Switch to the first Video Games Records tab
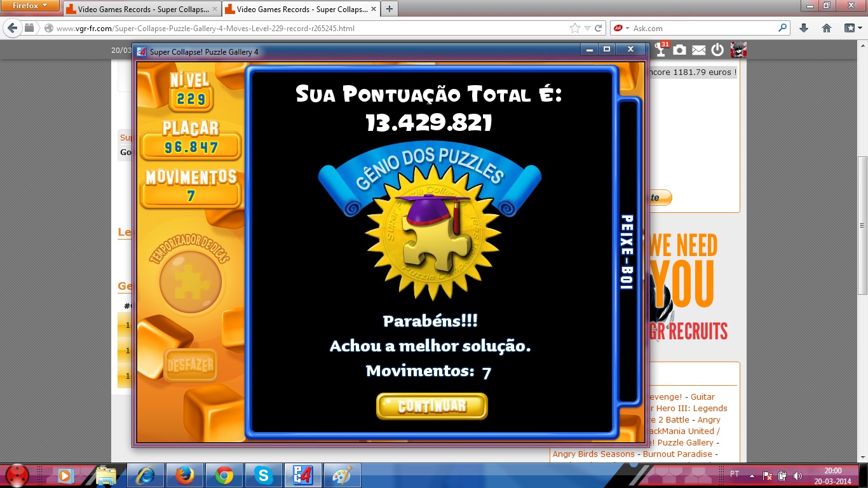 coord(141,10)
